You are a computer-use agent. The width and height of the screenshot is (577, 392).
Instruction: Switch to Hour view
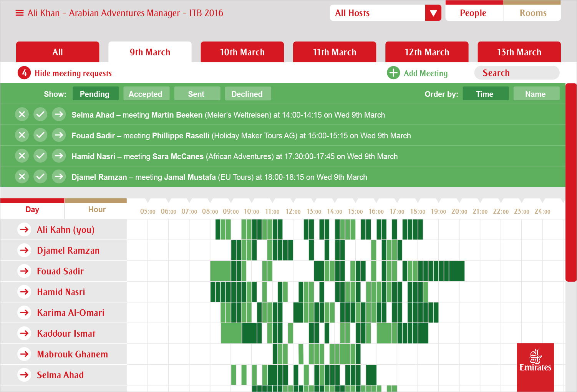pos(96,209)
